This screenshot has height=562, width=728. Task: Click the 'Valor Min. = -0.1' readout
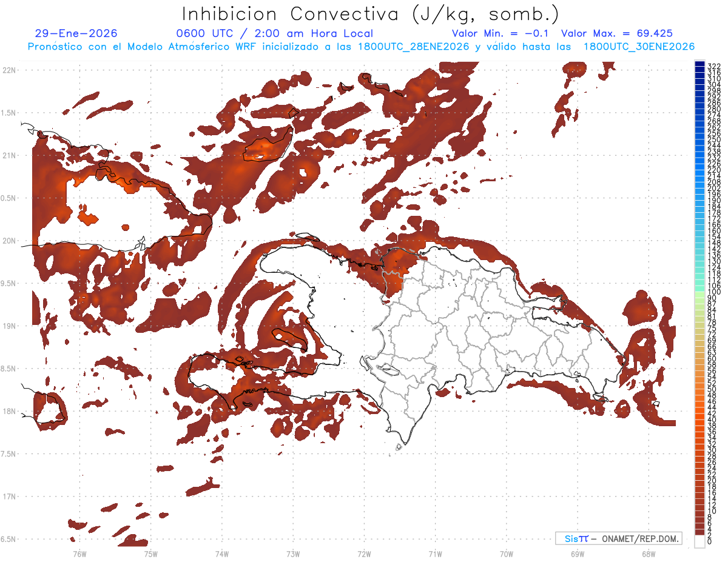(502, 33)
